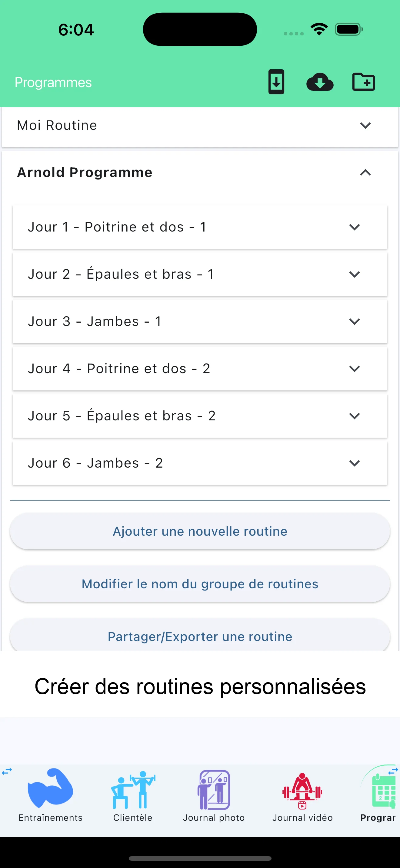
Task: Expand Jour 2 - Épaules et bras - 1
Action: point(355,274)
